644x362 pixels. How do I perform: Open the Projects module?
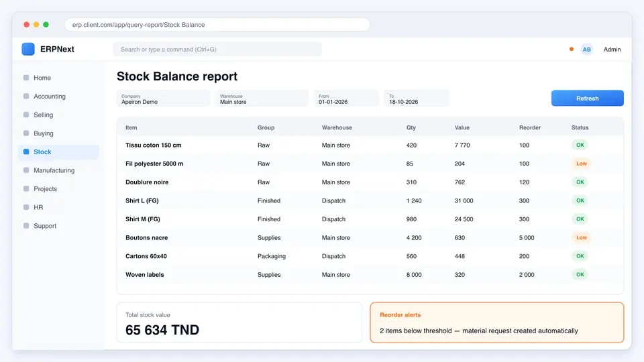click(x=45, y=189)
